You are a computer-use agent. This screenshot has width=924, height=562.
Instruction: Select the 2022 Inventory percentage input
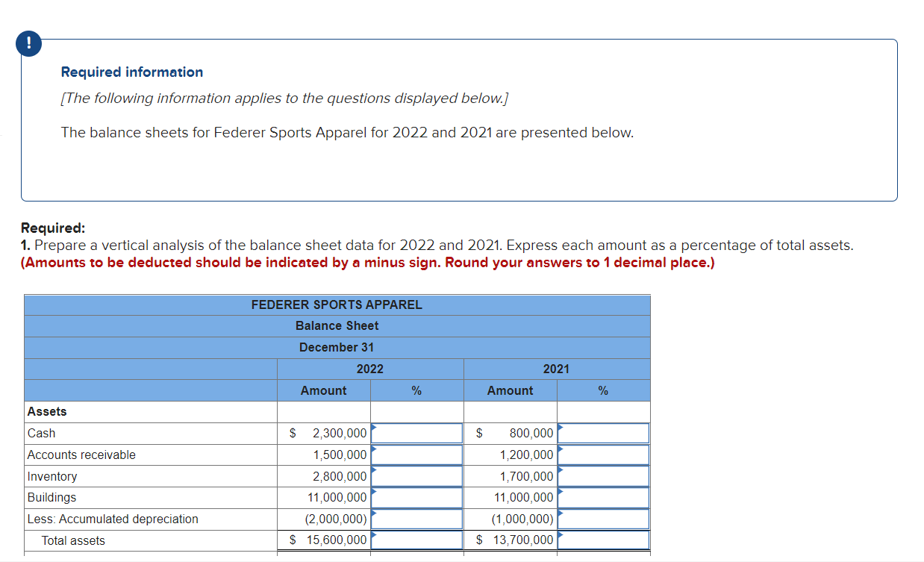point(416,476)
